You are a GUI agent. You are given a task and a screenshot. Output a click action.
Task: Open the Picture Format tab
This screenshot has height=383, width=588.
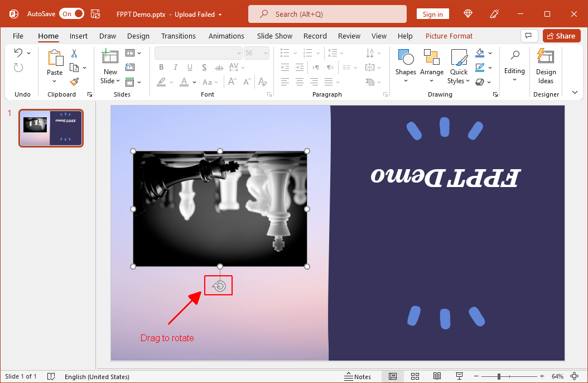coord(449,36)
